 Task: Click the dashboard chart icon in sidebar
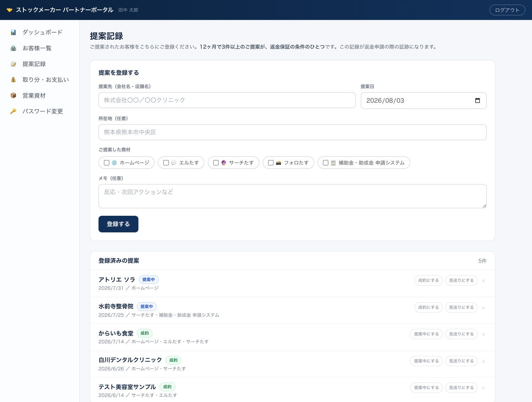[13, 32]
